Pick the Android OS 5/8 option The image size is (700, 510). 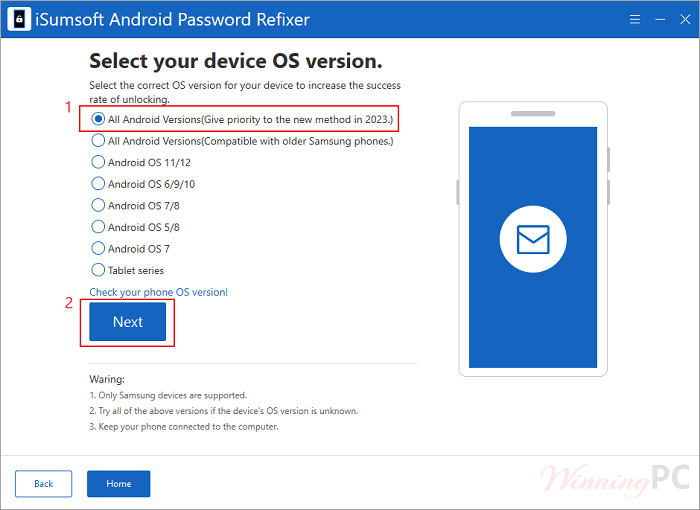[98, 227]
